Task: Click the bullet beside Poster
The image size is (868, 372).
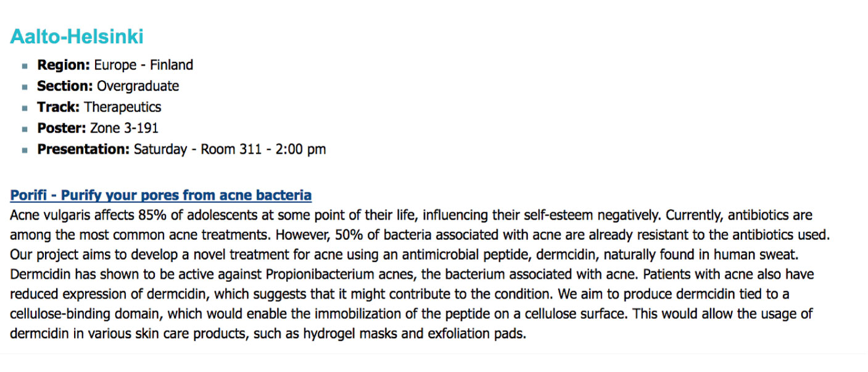Action: [25, 129]
